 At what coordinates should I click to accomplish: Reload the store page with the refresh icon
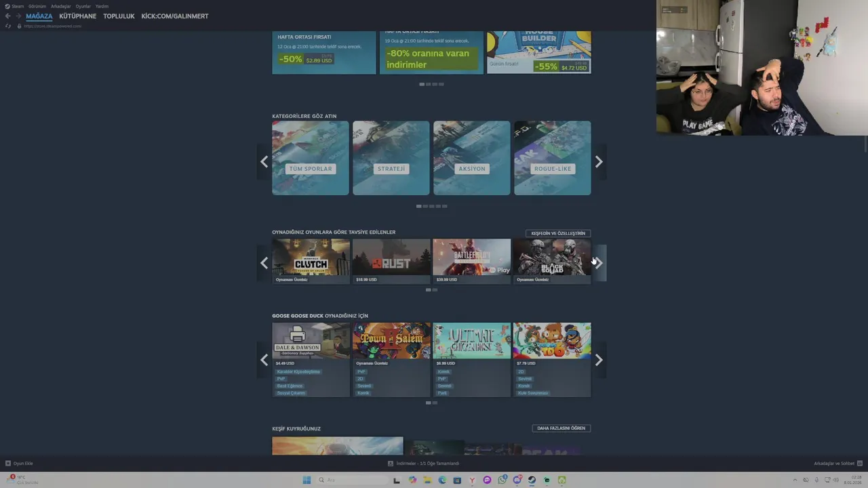click(7, 26)
